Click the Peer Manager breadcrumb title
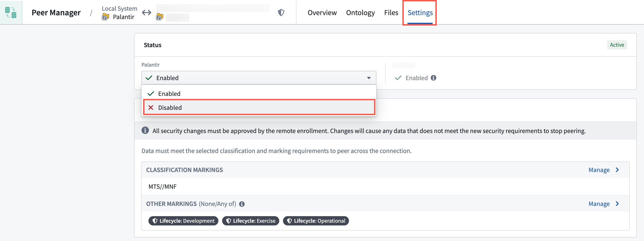Screen dimensions: 644x241 (x=56, y=13)
